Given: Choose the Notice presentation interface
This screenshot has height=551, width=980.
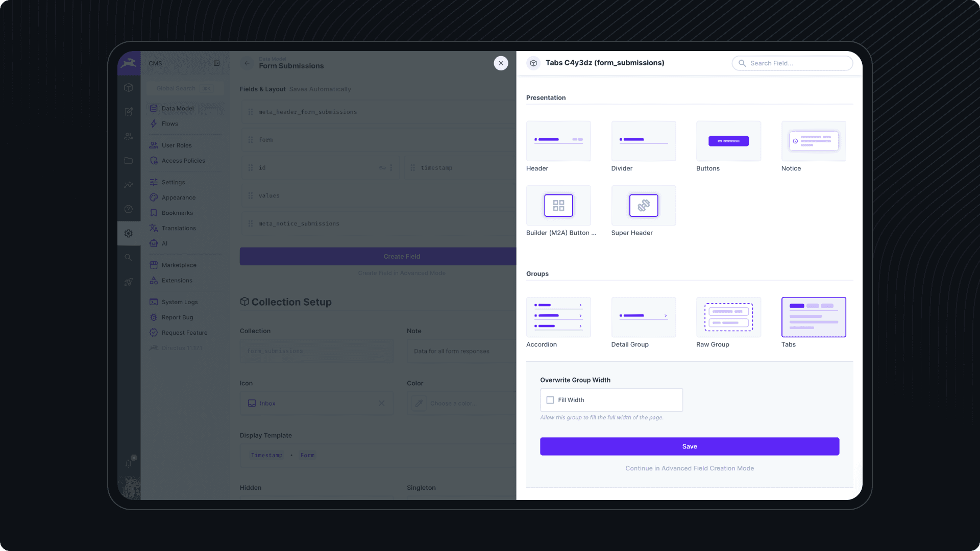Looking at the screenshot, I should [x=814, y=141].
